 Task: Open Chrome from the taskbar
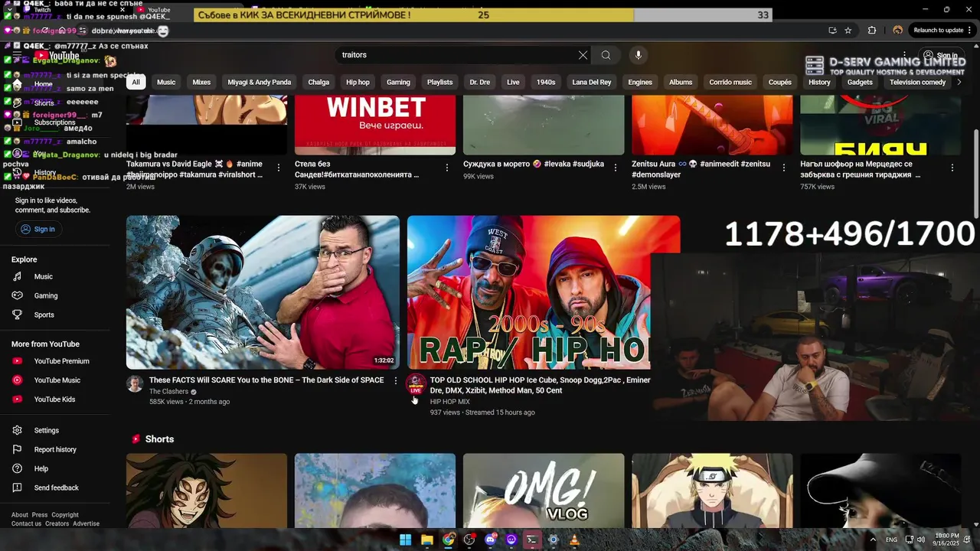[x=448, y=540]
